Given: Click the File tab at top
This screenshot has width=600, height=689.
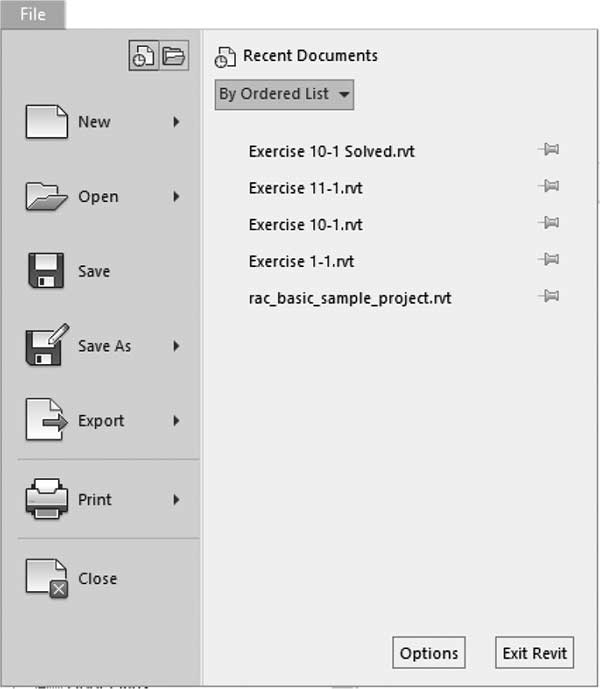Looking at the screenshot, I should click(x=33, y=15).
